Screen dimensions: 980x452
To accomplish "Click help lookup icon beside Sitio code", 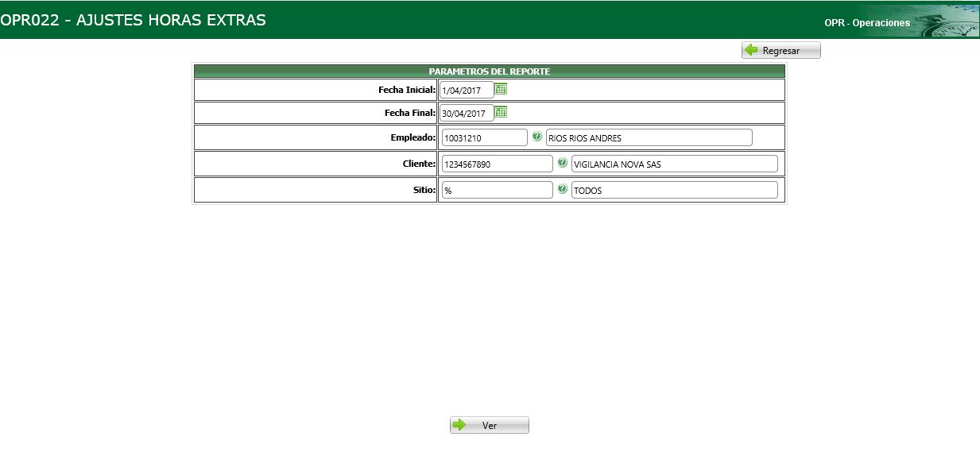I will point(562,189).
